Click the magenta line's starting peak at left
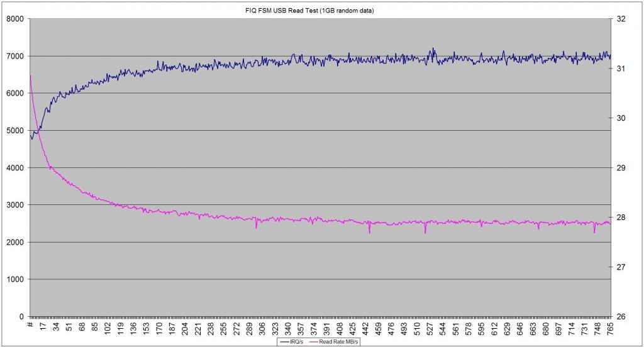This screenshot has height=347, width=644. [x=30, y=76]
